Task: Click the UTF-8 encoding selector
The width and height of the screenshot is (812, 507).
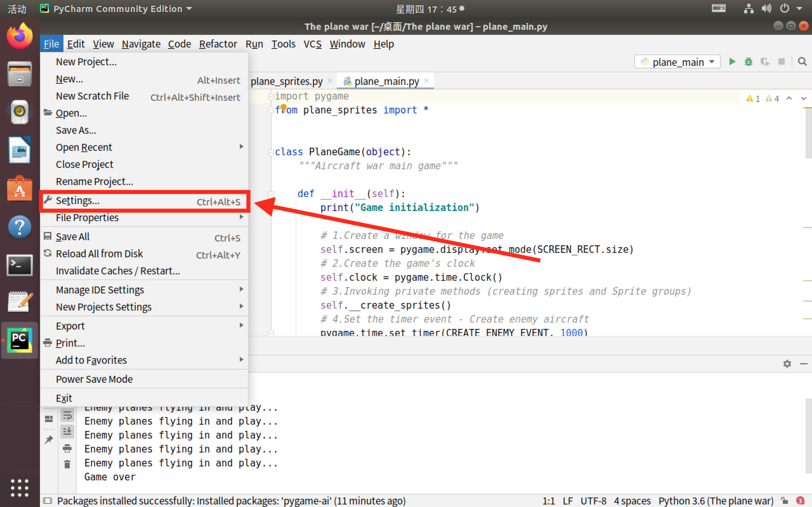Action: click(593, 501)
